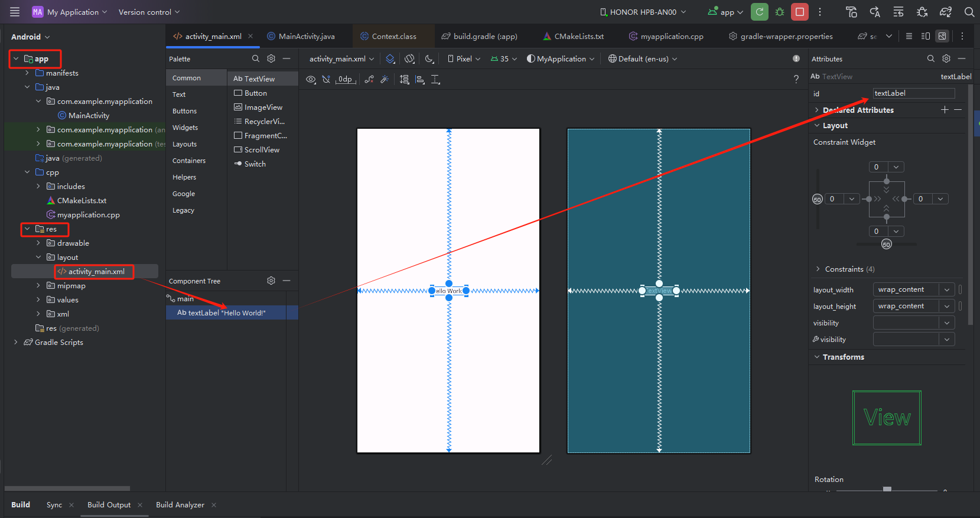Minimize the Attributes panel
This screenshot has width=980, height=518.
coord(962,58)
